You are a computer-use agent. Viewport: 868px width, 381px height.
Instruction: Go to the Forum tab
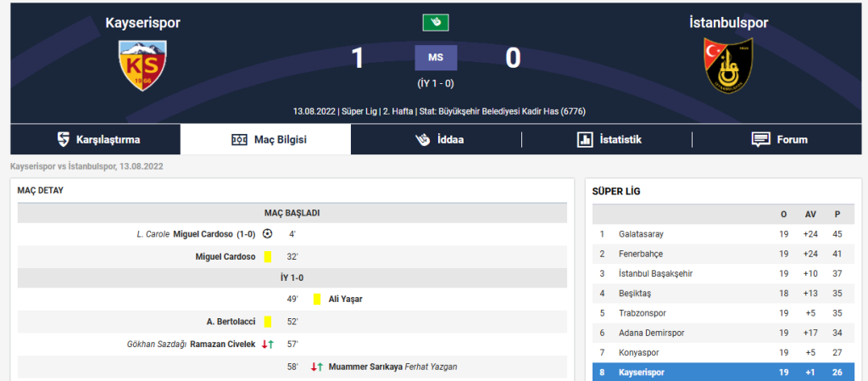pos(779,139)
